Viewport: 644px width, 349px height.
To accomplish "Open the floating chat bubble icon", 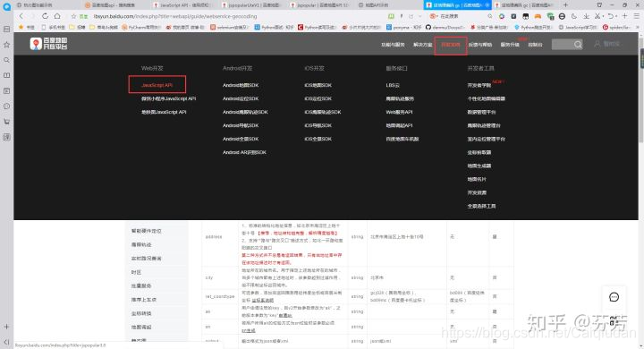I will coord(614,297).
